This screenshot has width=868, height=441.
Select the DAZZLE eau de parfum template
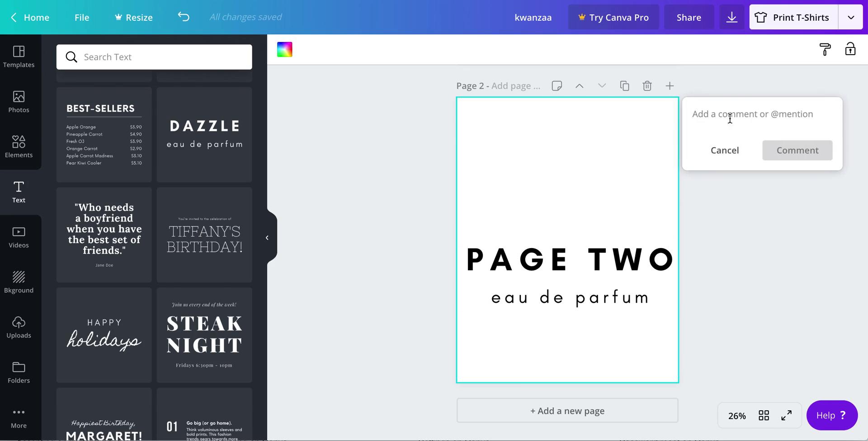204,135
